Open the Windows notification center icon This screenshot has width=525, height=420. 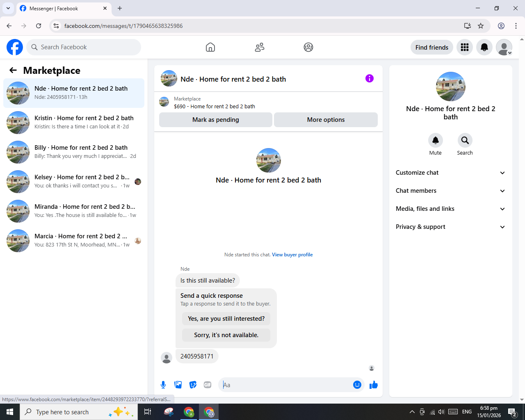(x=512, y=412)
